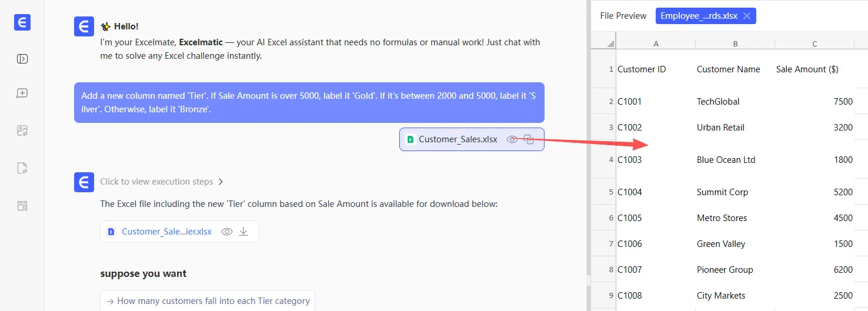Viewport: 868px width, 311px height.
Task: Select the Employee_...rds.xlsx preview tab
Action: (699, 16)
